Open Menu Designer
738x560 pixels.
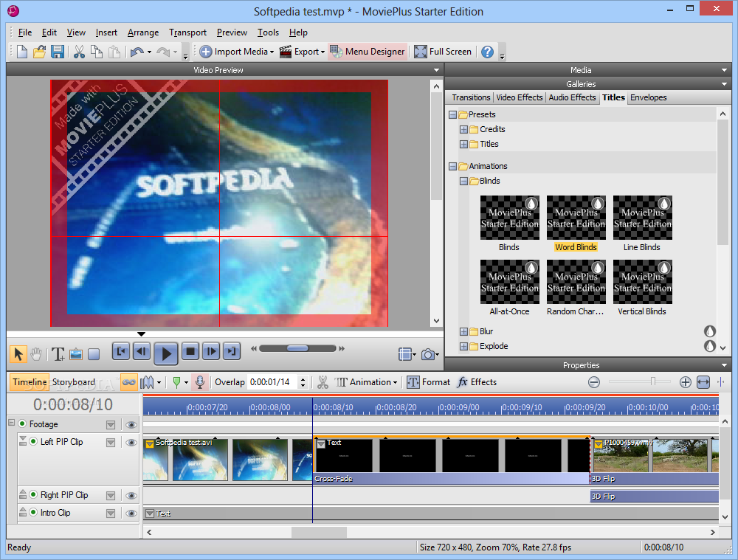coord(368,52)
